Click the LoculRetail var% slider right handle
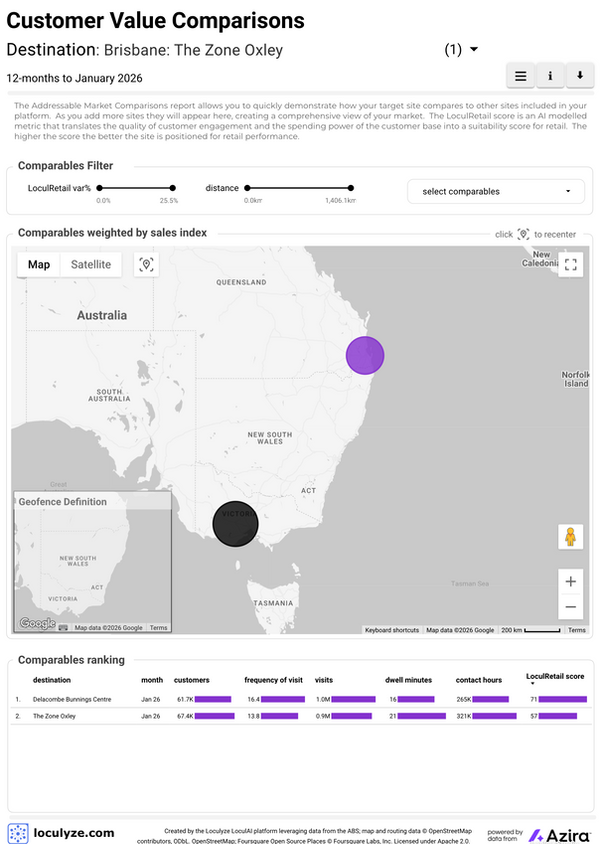Image resolution: width=600 pixels, height=844 pixels. point(172,188)
